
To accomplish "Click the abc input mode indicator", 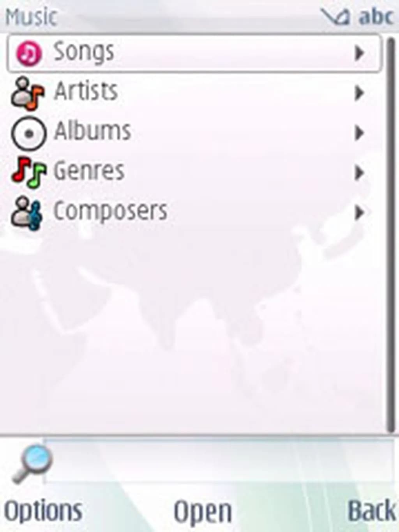I will (376, 17).
